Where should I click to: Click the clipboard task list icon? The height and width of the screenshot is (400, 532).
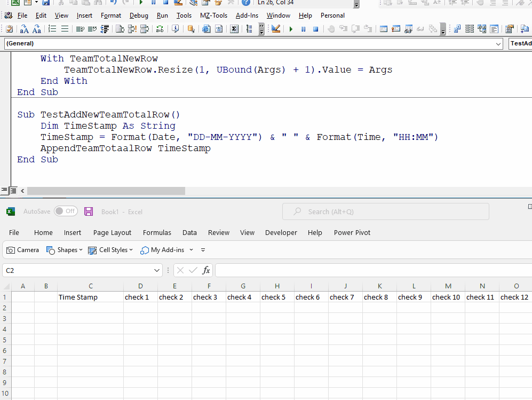click(10, 29)
